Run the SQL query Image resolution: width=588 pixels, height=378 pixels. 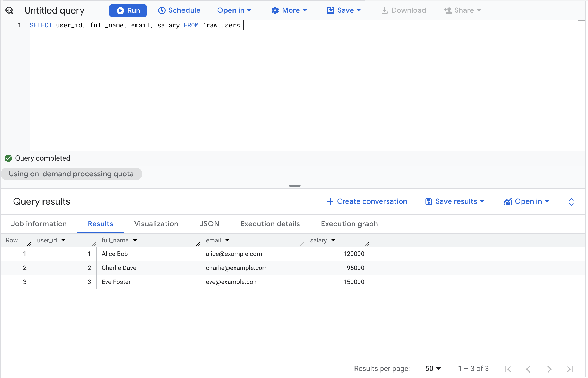pyautogui.click(x=128, y=10)
